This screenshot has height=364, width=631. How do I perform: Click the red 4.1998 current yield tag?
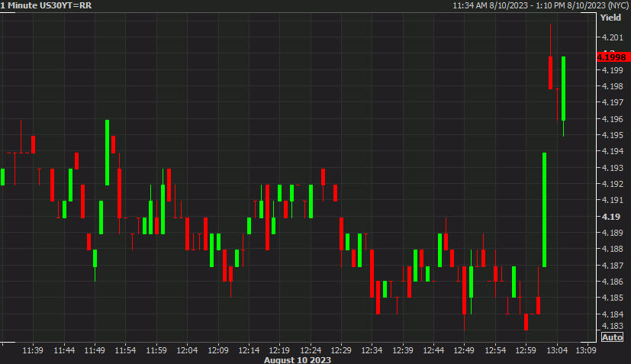pos(612,57)
